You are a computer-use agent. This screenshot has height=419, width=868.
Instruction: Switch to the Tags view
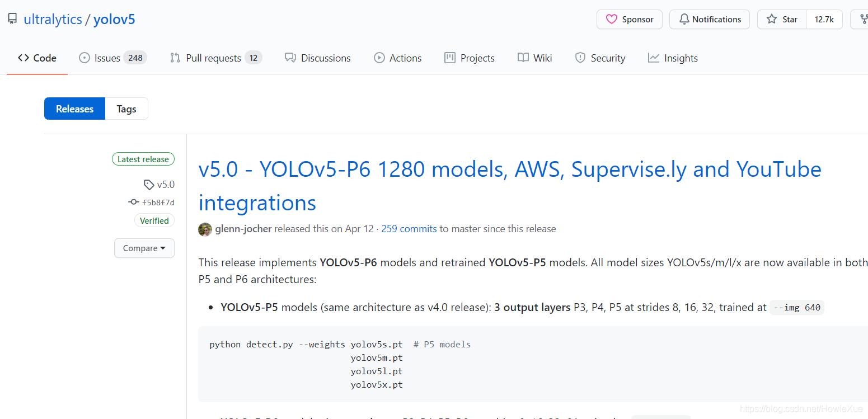pos(126,109)
